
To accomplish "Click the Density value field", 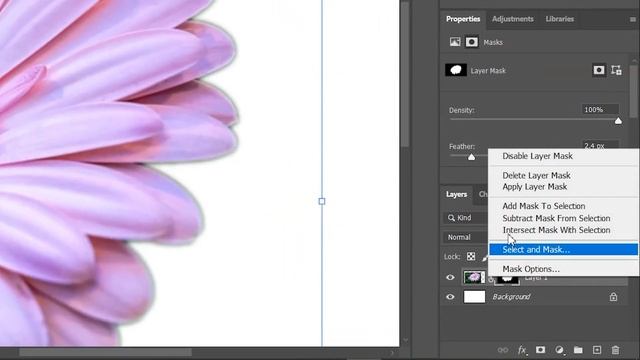I will [x=600, y=110].
